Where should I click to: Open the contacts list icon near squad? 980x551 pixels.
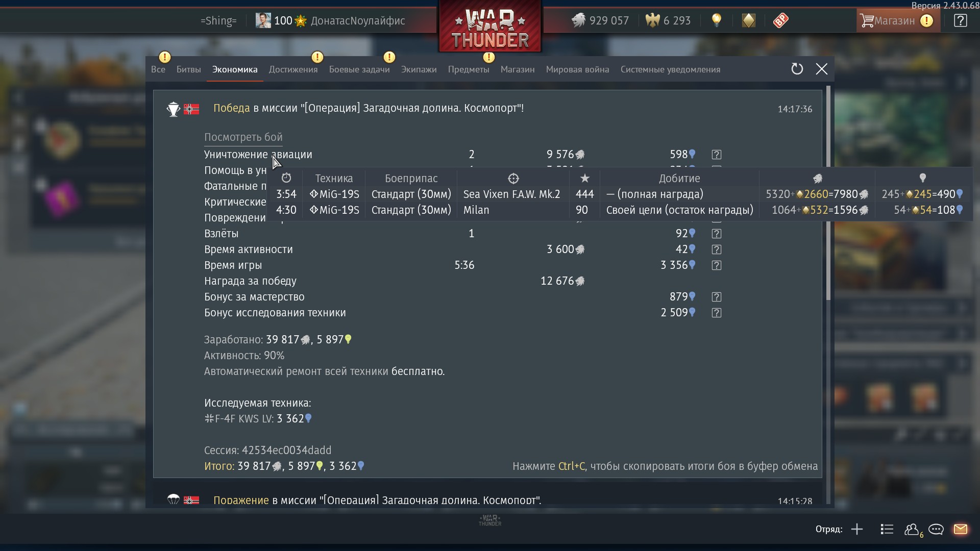point(887,529)
